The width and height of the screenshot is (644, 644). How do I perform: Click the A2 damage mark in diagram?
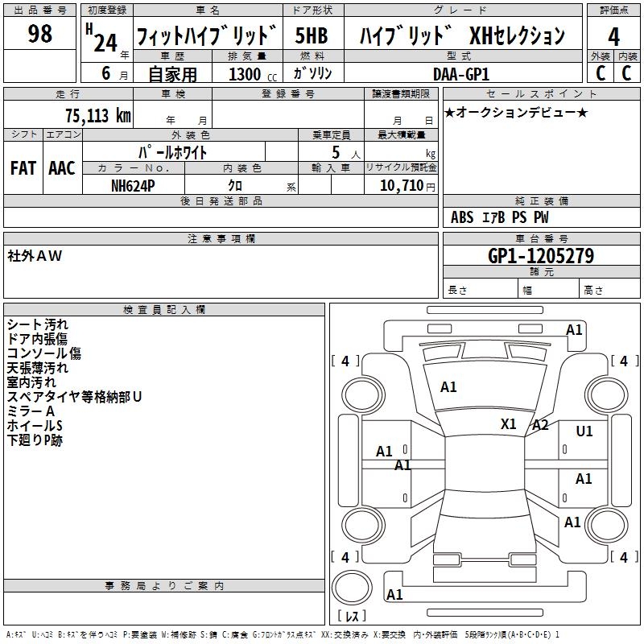[540, 425]
